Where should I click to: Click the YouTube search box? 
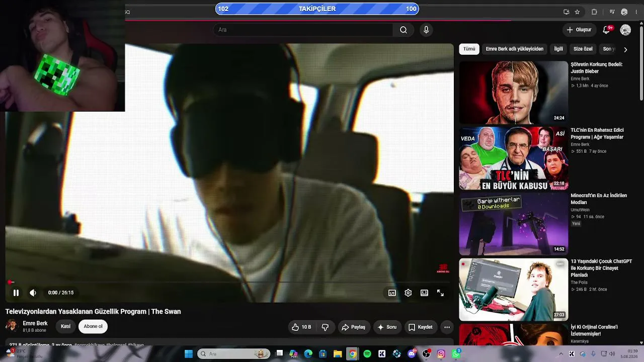pyautogui.click(x=303, y=30)
